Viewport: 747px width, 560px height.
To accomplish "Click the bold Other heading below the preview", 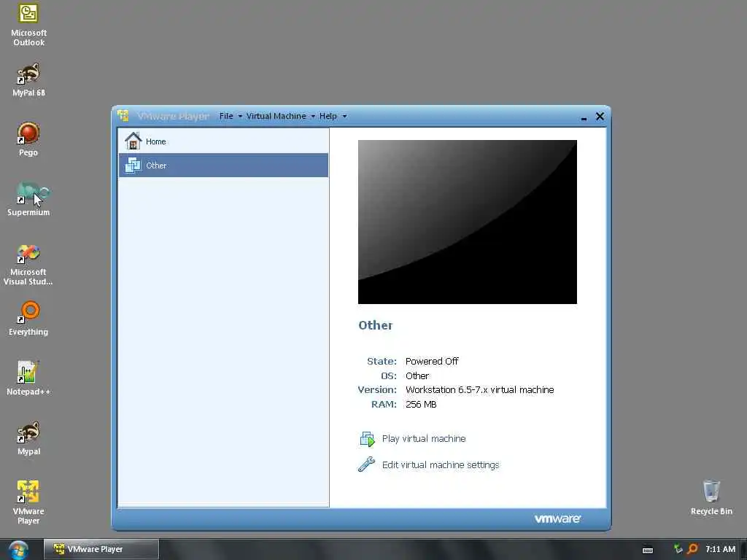I will (x=376, y=325).
